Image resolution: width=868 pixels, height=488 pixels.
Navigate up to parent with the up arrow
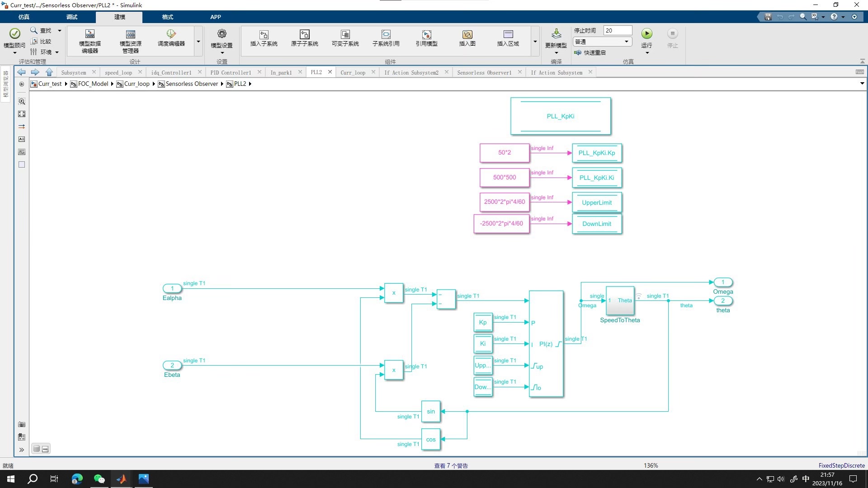point(49,72)
